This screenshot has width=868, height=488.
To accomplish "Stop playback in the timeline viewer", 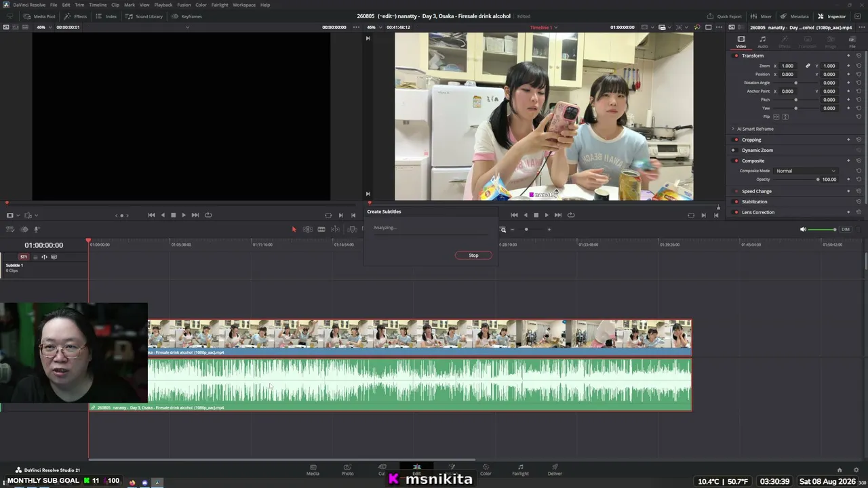I will point(536,215).
